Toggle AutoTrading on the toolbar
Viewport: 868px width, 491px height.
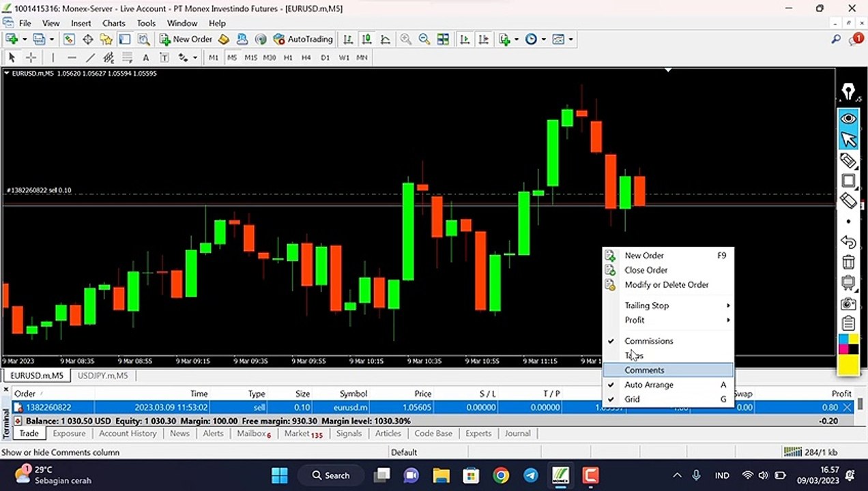pyautogui.click(x=302, y=40)
